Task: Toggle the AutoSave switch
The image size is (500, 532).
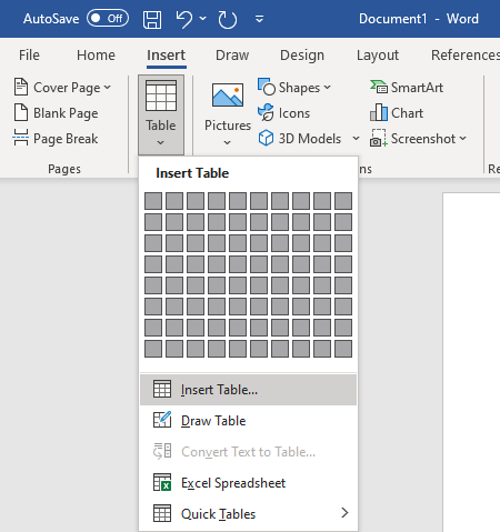Action: (108, 18)
